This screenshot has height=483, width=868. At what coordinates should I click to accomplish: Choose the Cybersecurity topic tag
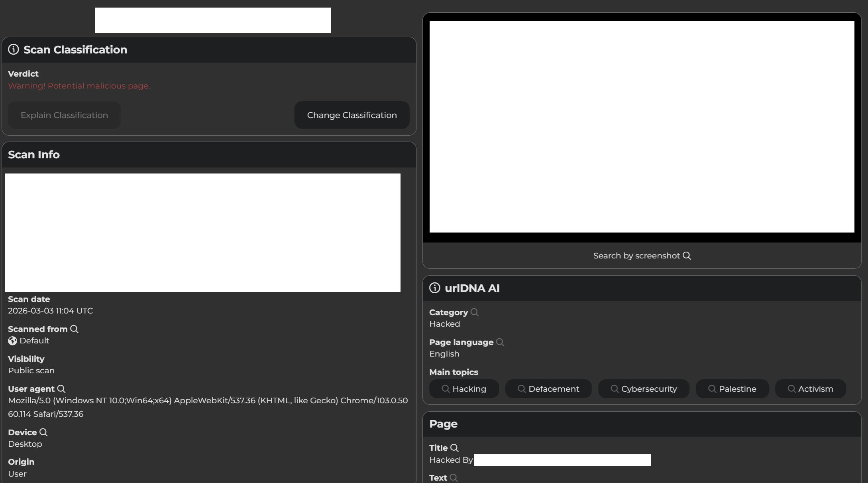pos(644,389)
